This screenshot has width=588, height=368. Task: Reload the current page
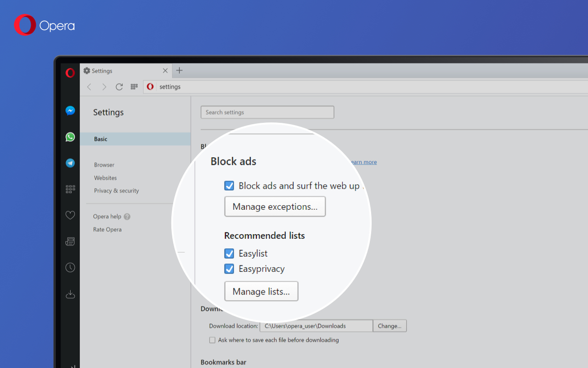119,87
